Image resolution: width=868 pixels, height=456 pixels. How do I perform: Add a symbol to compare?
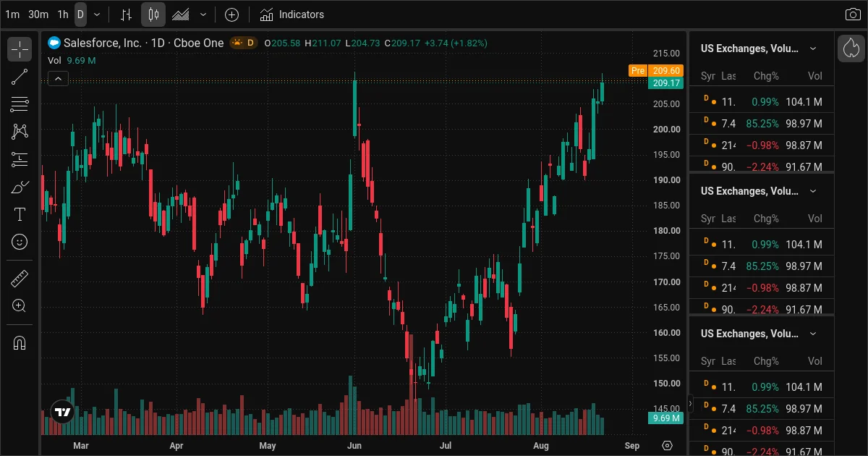pyautogui.click(x=231, y=14)
